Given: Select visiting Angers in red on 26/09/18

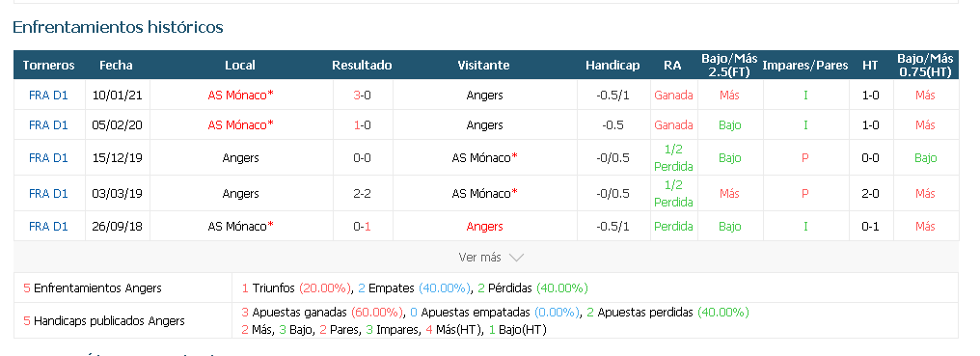Looking at the screenshot, I should tap(484, 227).
